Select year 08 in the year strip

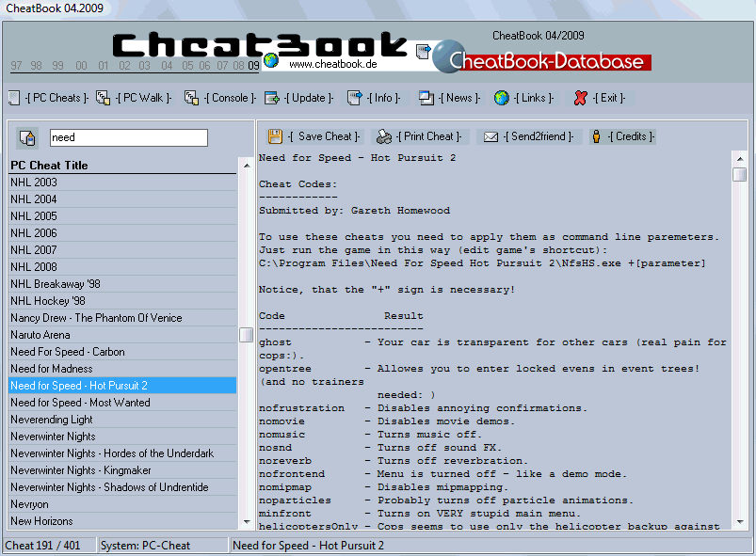[x=238, y=66]
